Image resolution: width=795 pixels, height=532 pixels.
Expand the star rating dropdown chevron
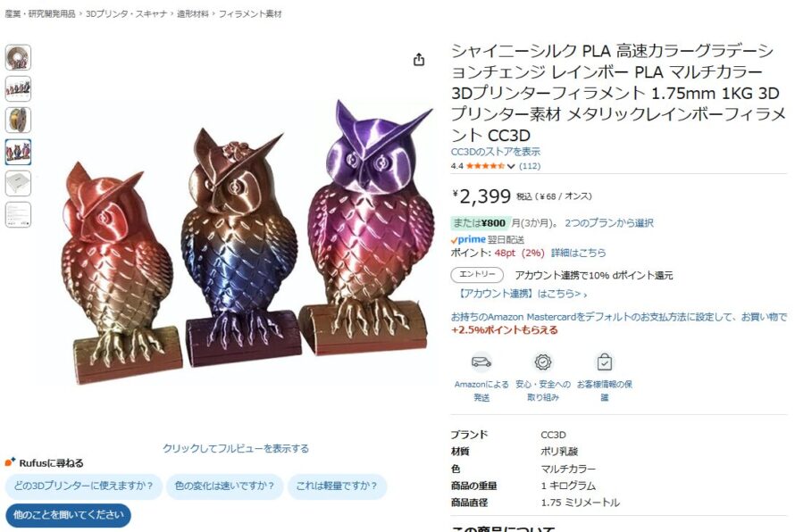[511, 166]
